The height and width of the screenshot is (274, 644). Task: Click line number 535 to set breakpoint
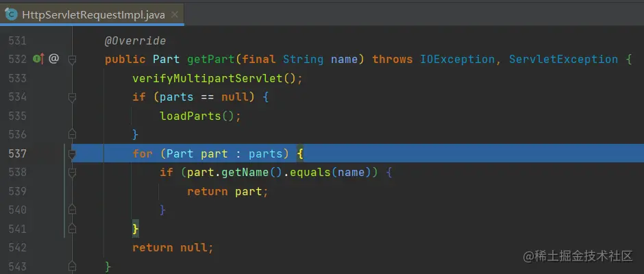[17, 116]
